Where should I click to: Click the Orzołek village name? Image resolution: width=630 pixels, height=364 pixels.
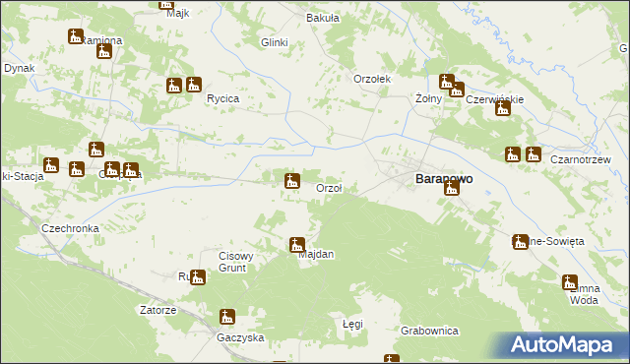[x=372, y=79]
